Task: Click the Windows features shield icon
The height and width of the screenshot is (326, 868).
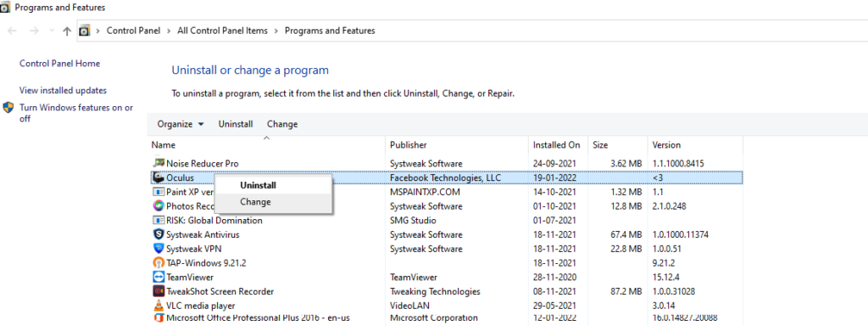Action: point(8,108)
